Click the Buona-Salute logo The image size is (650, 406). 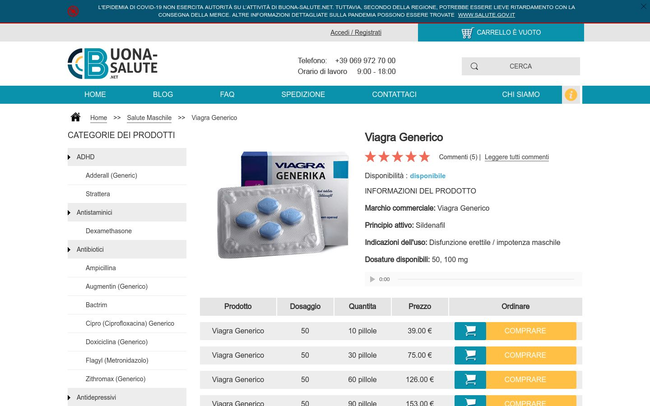[112, 63]
